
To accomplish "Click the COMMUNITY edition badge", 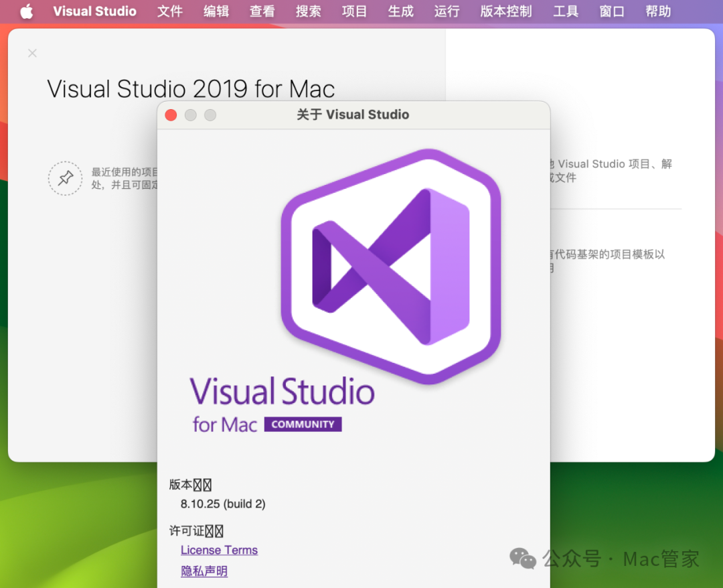I will [303, 425].
